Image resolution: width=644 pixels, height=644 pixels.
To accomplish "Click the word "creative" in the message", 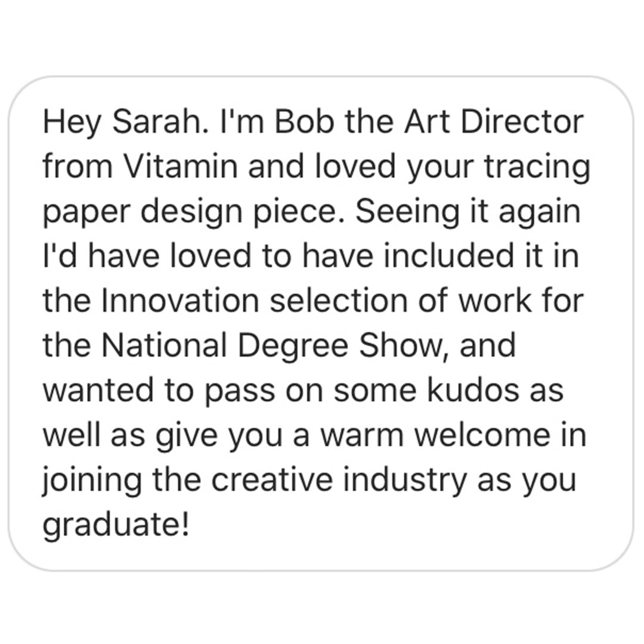I will click(x=272, y=479).
